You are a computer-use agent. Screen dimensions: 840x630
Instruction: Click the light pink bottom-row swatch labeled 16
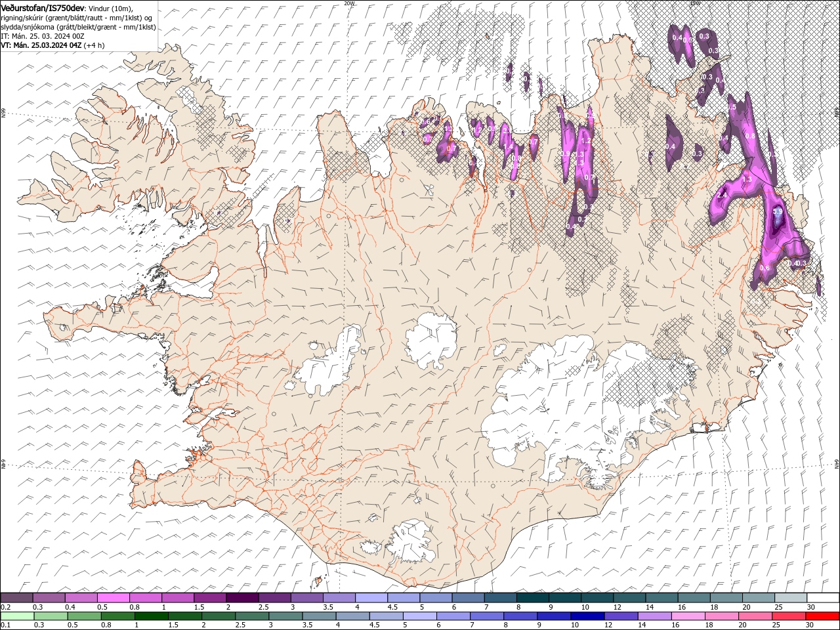point(688,616)
